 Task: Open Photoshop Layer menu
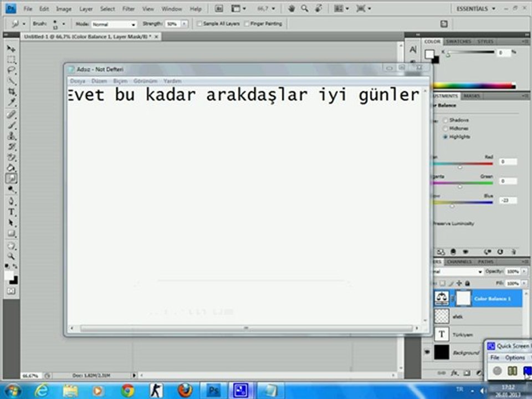point(86,9)
